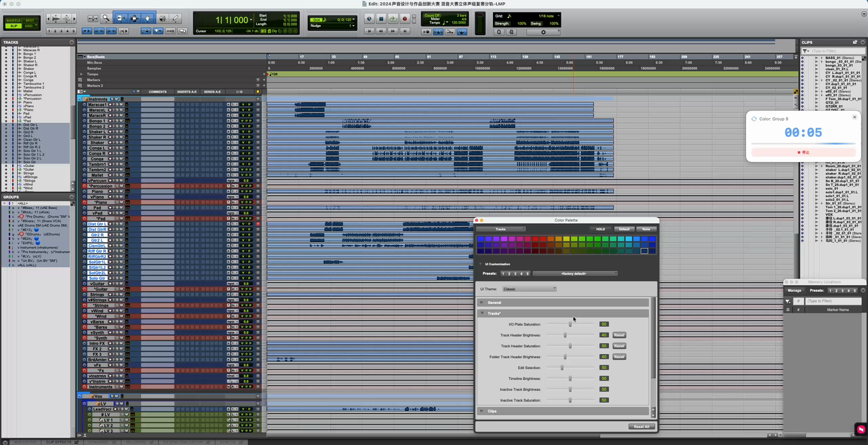Click the Play transport button

pos(393,18)
